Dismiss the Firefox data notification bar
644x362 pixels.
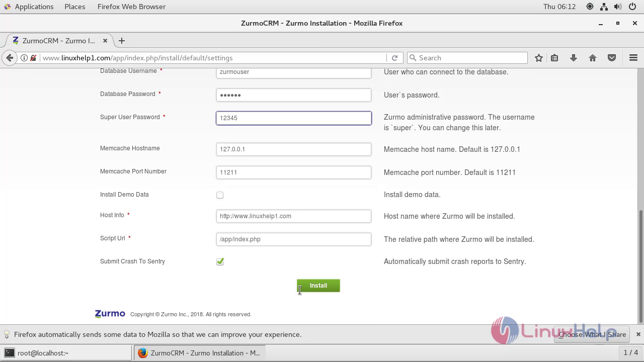(638, 334)
